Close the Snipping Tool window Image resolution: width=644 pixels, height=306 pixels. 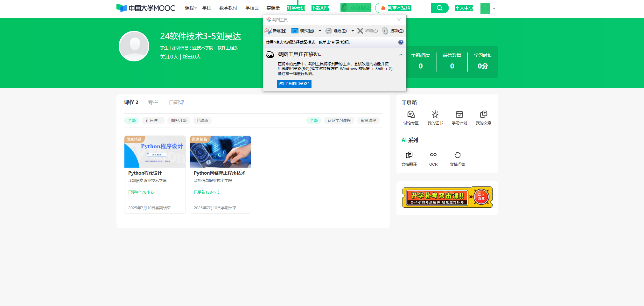(399, 20)
